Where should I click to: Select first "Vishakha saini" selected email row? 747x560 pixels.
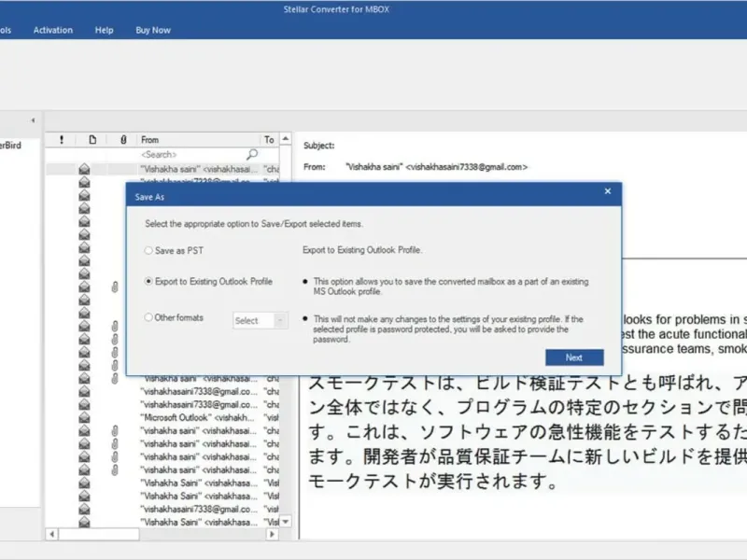click(162, 169)
